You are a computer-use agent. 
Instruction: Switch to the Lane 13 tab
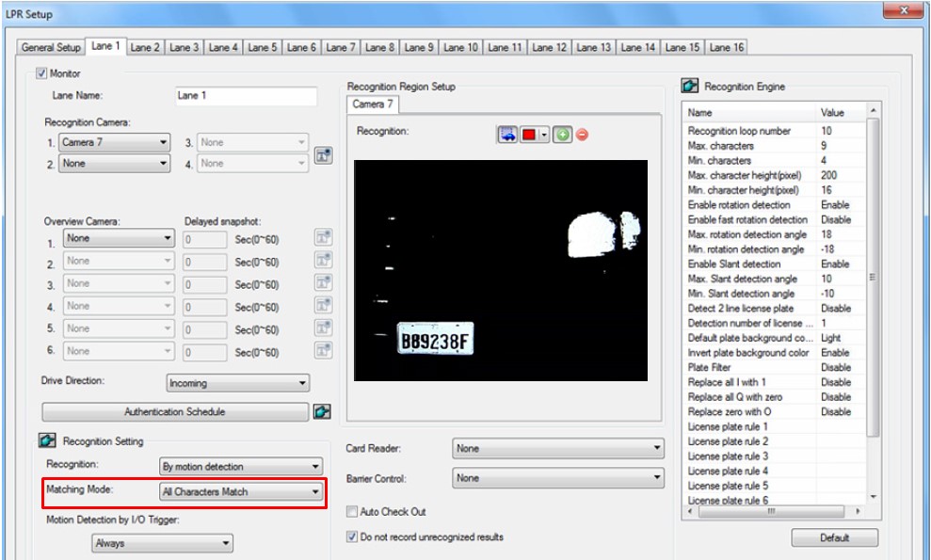coord(593,47)
